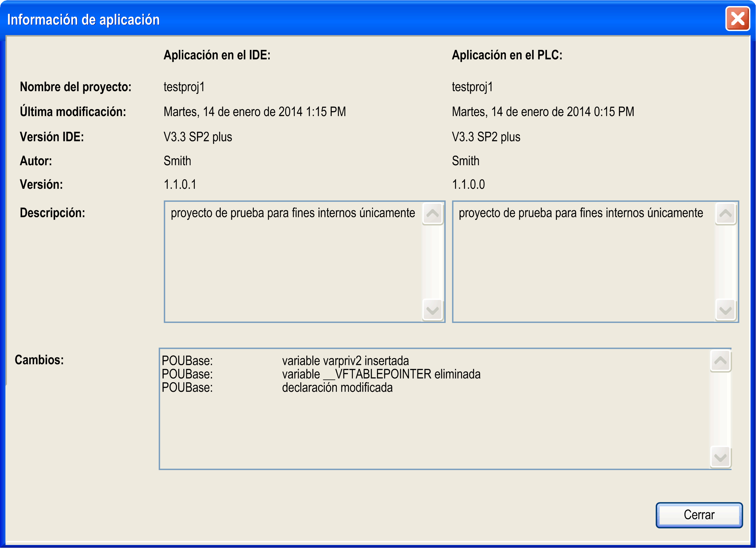The height and width of the screenshot is (548, 756).
Task: Select the varpriv2 insertada change entry
Action: (x=345, y=361)
